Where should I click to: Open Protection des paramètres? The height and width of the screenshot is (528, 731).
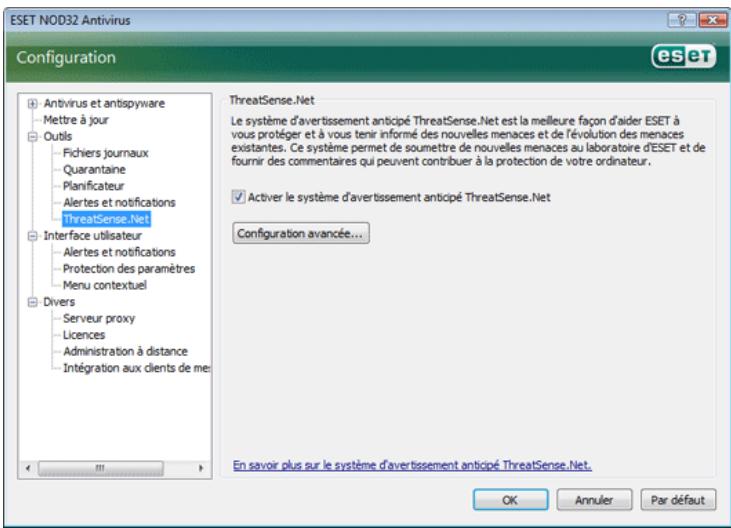(129, 269)
